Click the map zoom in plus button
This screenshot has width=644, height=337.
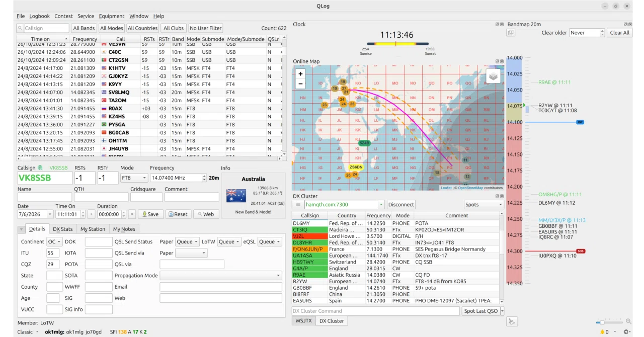301,74
